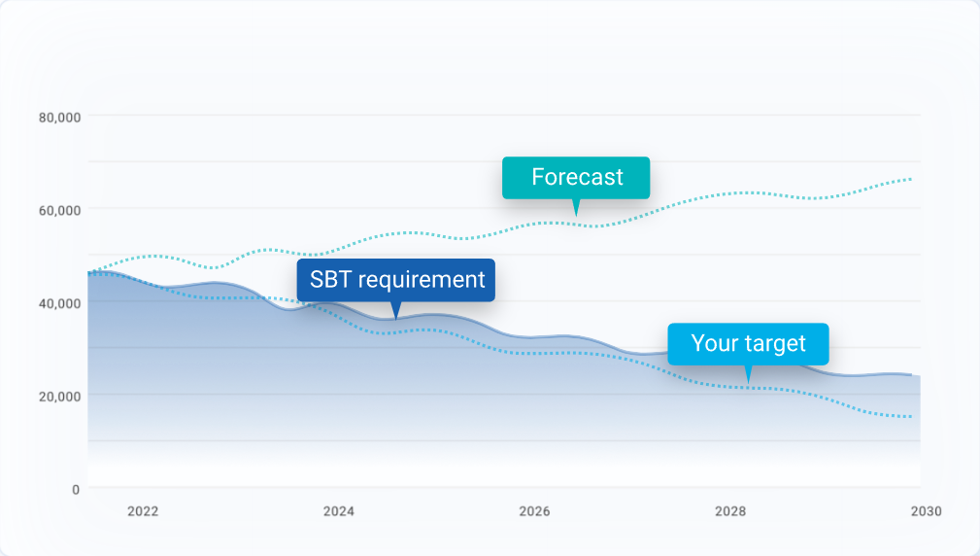Viewport: 980px width, 556px height.
Task: Click the Forecast tooltip label
Action: point(576,178)
